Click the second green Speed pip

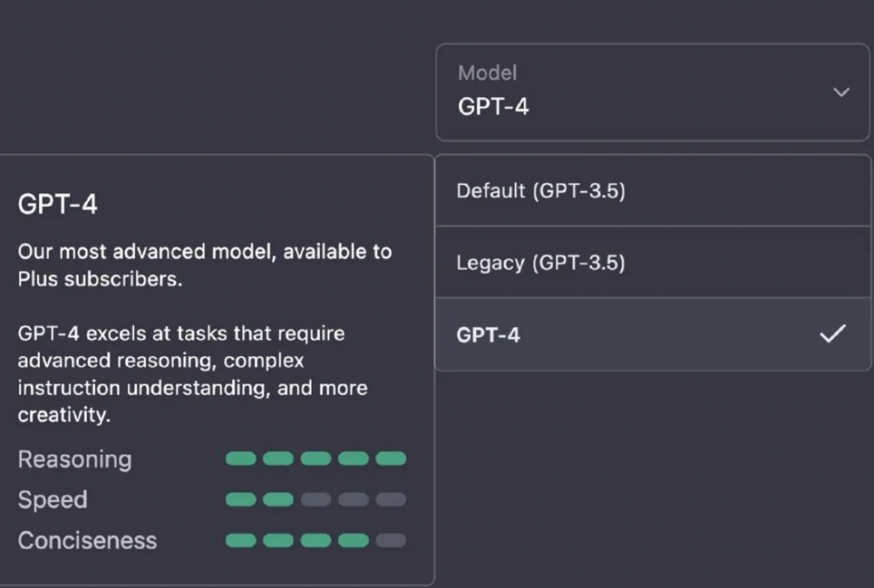click(278, 500)
